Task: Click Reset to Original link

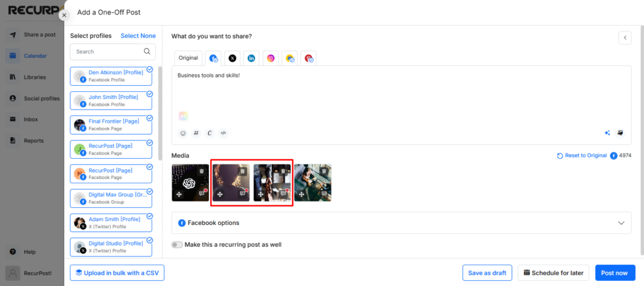Action: click(x=582, y=156)
